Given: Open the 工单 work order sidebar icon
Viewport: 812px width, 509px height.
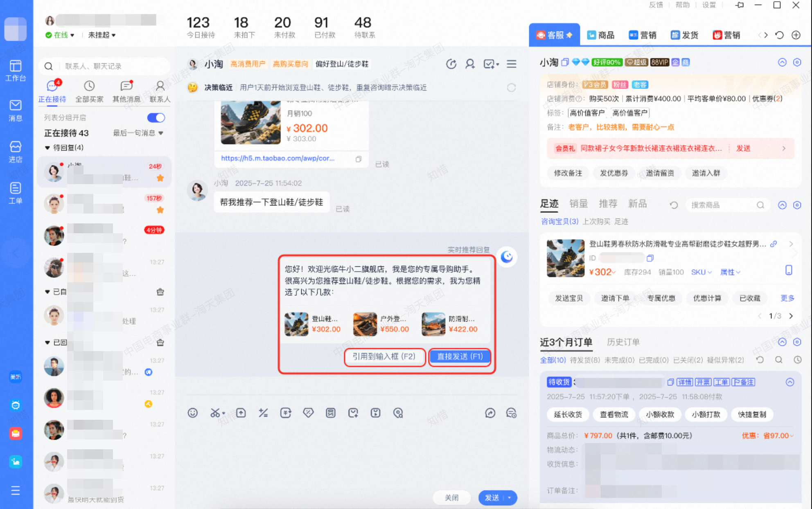Looking at the screenshot, I should click(x=16, y=193).
